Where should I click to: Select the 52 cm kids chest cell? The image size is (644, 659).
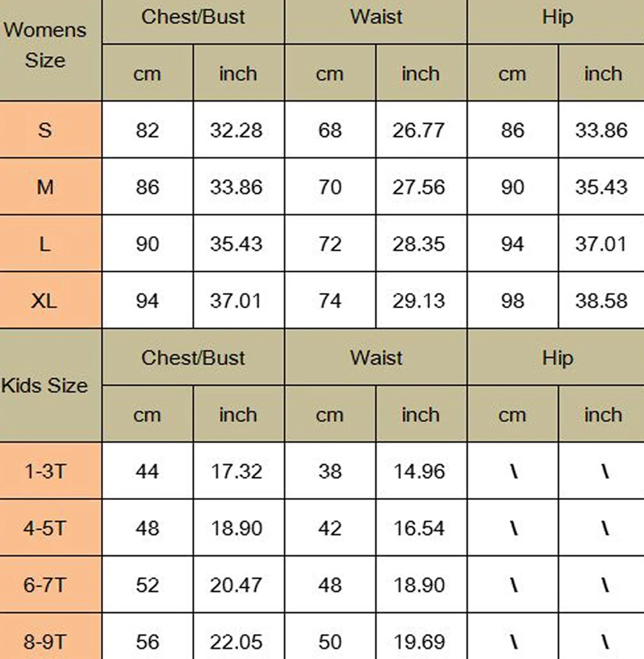coord(147,584)
